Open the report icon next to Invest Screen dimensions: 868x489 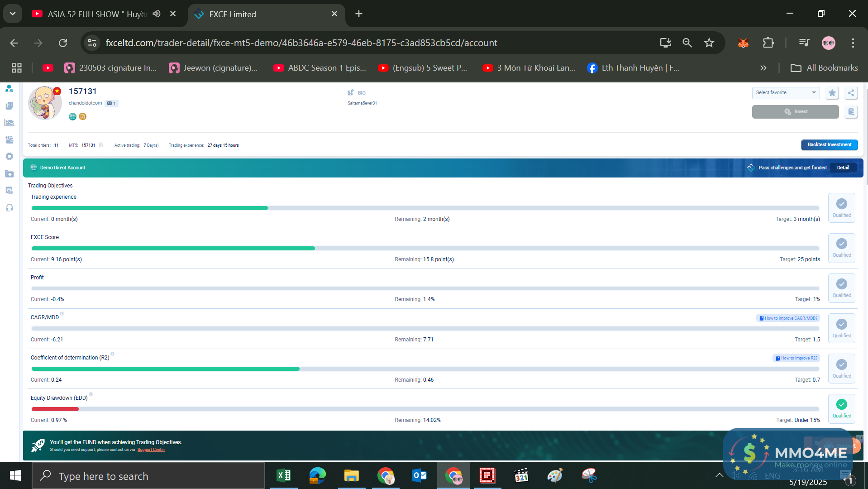[851, 112]
